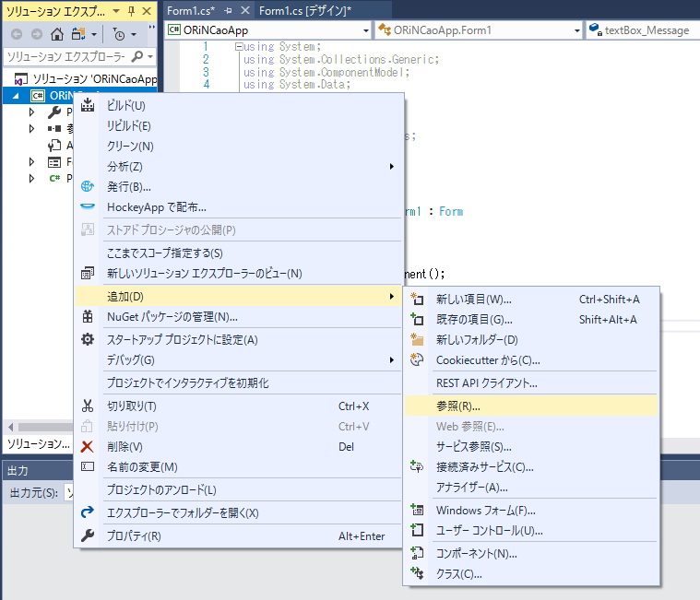Click the Build icon in context menu
The image size is (700, 600).
(88, 105)
